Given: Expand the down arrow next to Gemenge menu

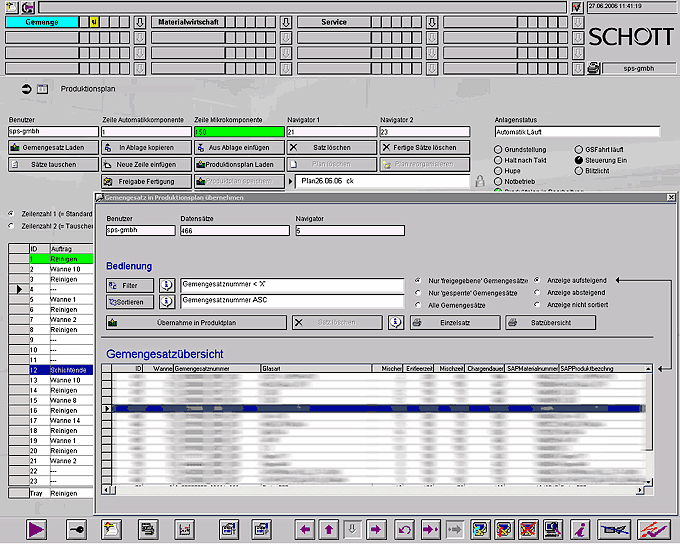Looking at the screenshot, I should [139, 22].
